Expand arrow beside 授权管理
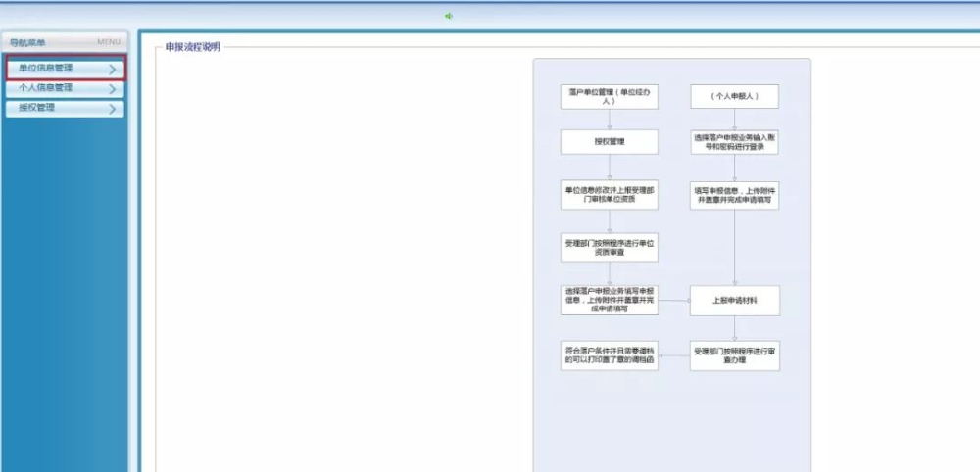 coord(114,109)
